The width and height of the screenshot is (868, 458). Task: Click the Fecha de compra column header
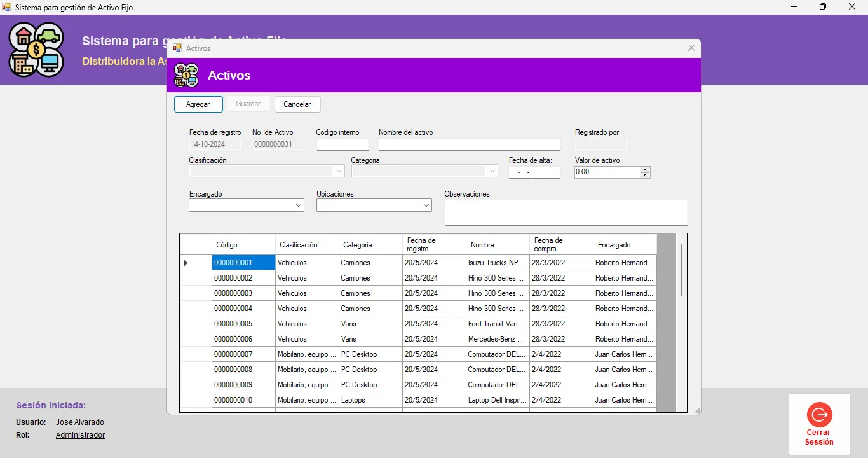(x=561, y=245)
